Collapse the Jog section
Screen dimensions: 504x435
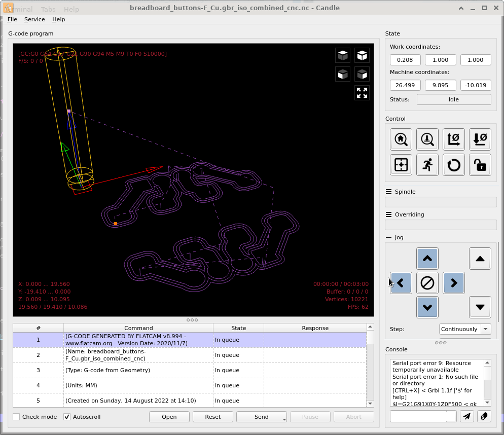click(388, 237)
